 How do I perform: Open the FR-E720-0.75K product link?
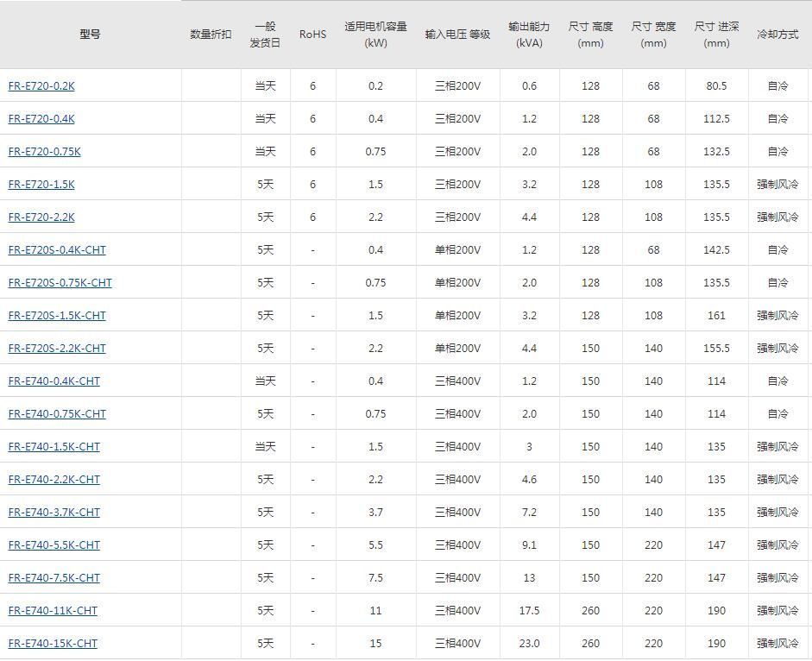(x=45, y=152)
